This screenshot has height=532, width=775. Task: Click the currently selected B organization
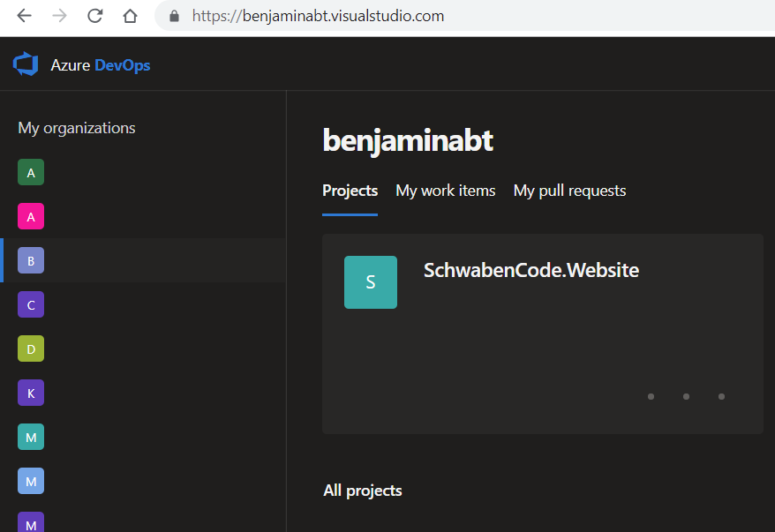[31, 260]
